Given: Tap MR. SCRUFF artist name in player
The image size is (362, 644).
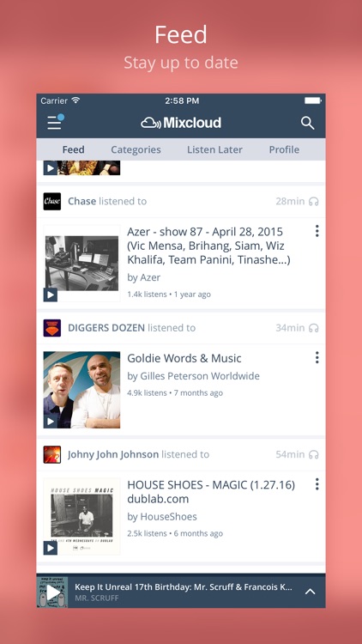Looking at the screenshot, I should 96,598.
